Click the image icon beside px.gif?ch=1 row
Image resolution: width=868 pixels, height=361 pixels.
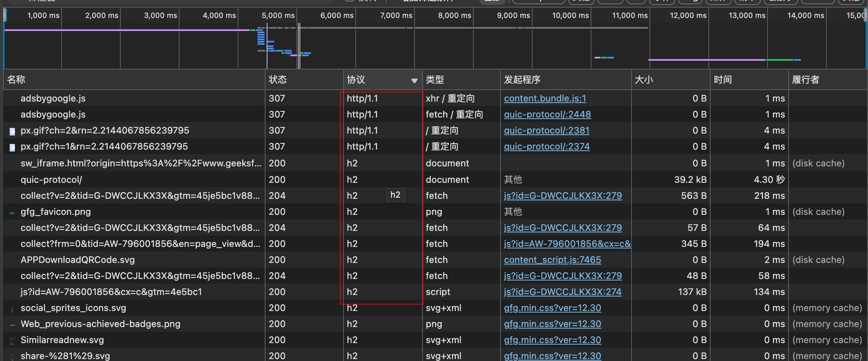(12, 147)
